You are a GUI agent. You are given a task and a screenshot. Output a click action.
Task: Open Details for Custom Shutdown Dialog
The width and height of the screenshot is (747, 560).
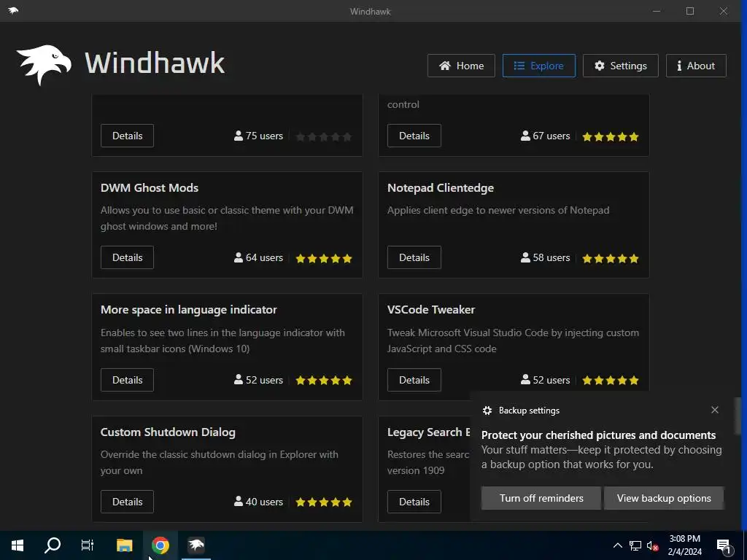coord(127,502)
